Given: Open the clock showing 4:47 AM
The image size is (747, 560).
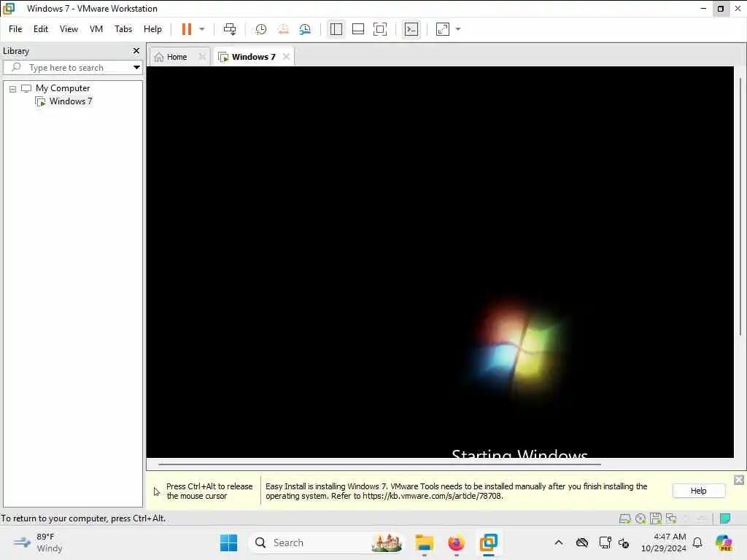Looking at the screenshot, I should tap(664, 542).
